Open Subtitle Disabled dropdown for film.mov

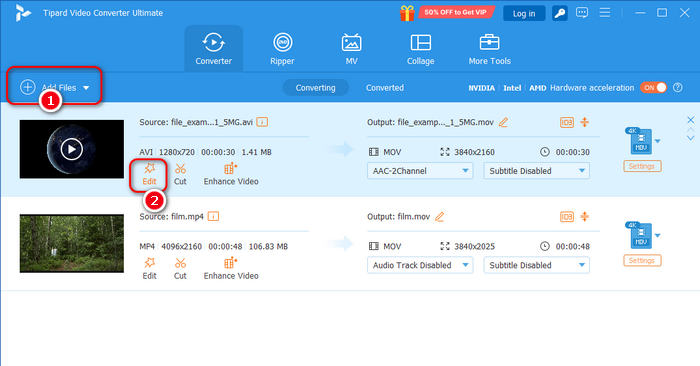click(537, 265)
